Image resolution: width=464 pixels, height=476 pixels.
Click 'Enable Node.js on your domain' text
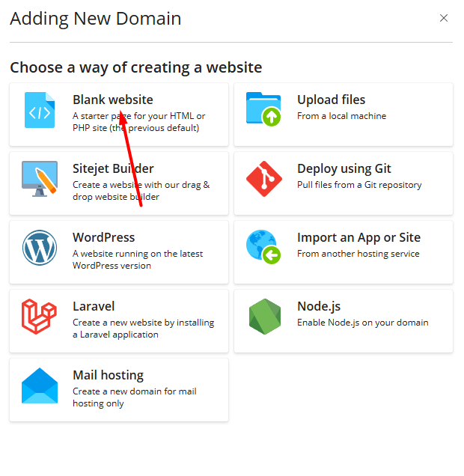363,323
